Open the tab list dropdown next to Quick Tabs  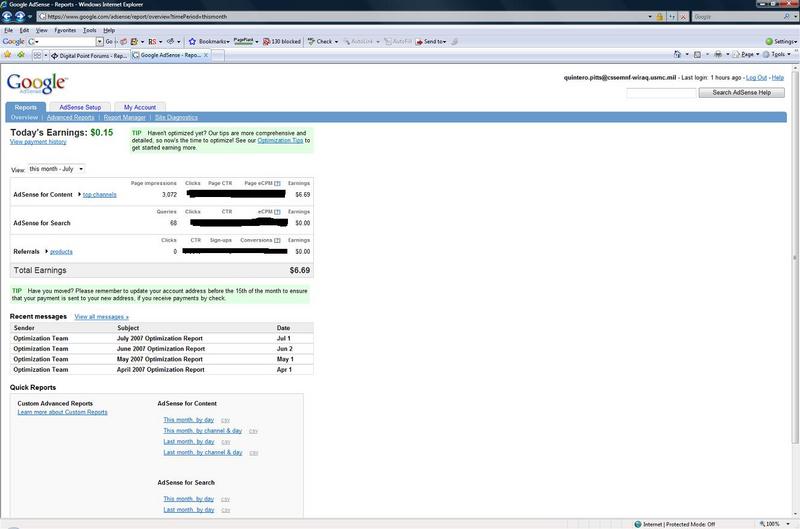(45, 55)
